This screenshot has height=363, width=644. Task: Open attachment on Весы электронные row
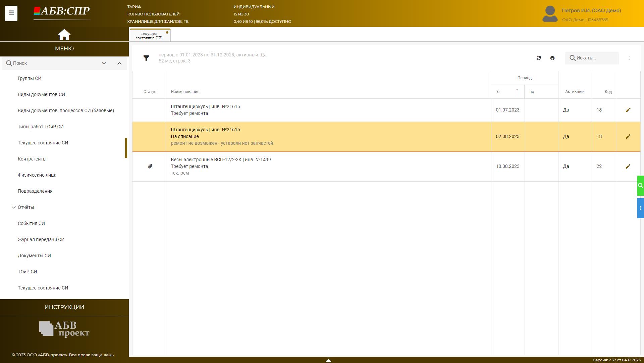150,167
